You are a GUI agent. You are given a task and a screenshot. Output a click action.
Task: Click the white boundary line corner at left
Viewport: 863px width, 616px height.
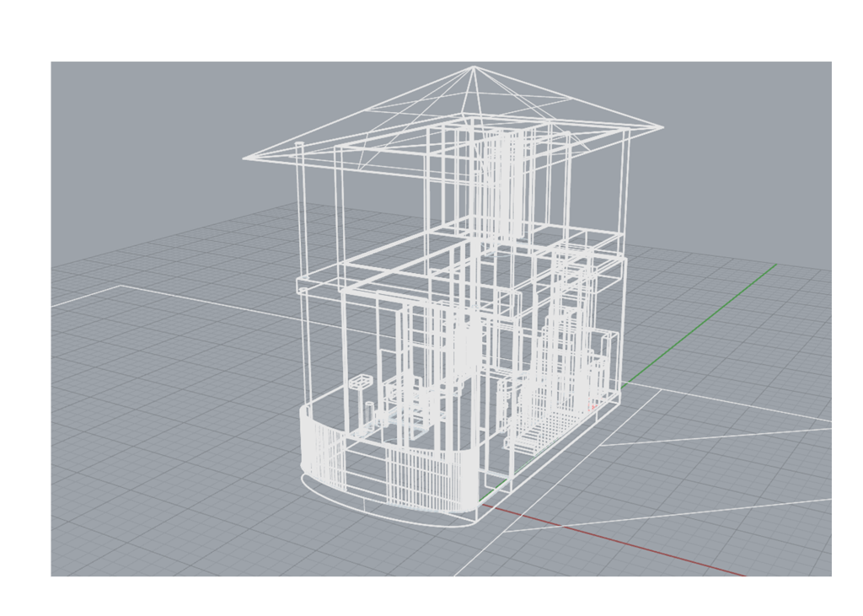point(121,286)
